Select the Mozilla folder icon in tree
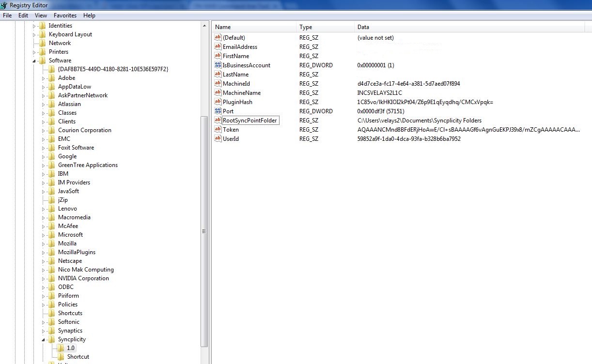The height and width of the screenshot is (364, 592). coord(52,243)
